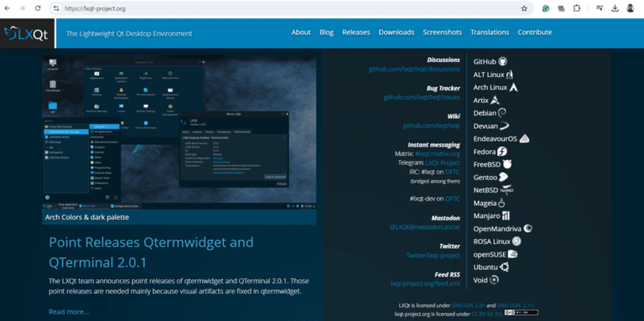Open the Telegram LXQt Project link
The image size is (644, 321).
coord(443,163)
